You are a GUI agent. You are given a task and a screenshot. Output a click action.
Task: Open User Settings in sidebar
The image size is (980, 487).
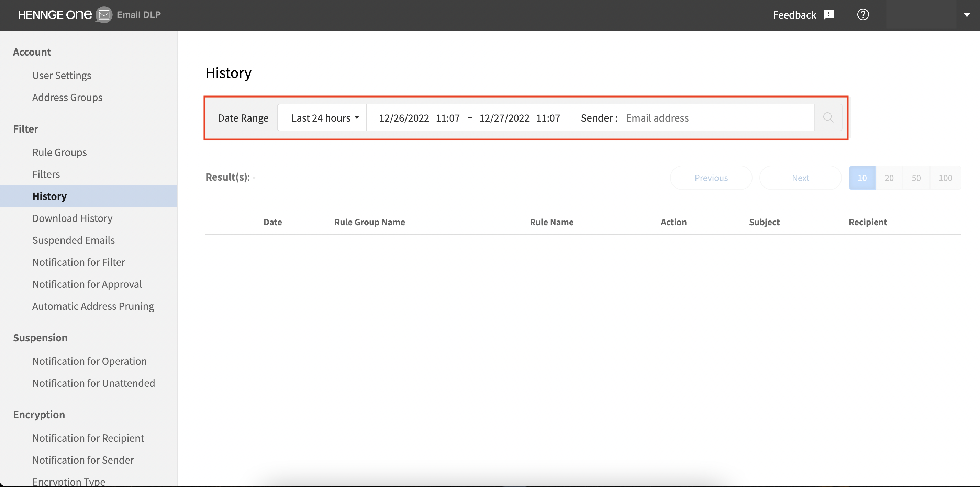62,75
